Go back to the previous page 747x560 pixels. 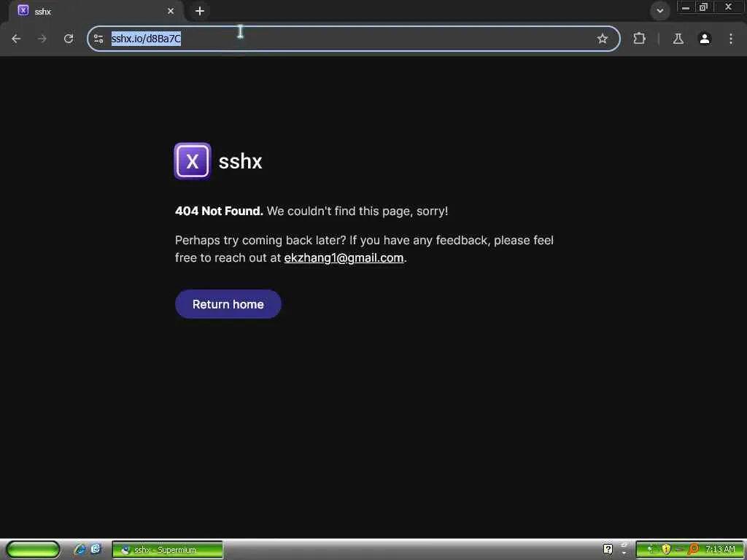click(16, 39)
